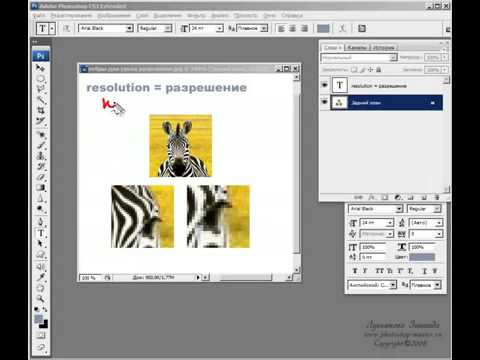
Task: Select the Spot Healing Brush tool
Action: (x=40, y=135)
